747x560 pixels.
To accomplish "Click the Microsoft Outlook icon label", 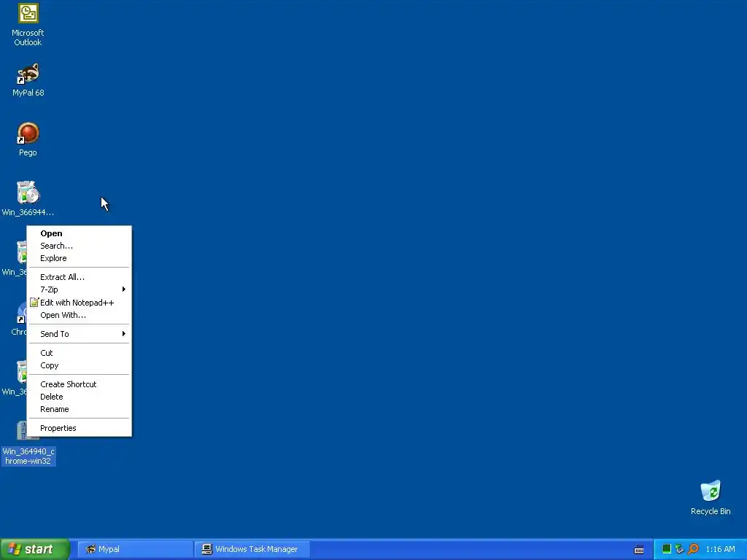I will pos(28,38).
